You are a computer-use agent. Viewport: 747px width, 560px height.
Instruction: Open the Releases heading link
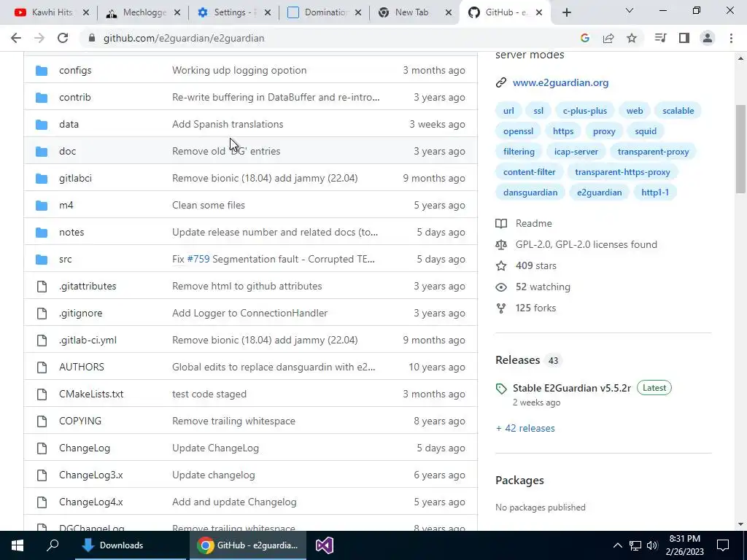click(x=517, y=360)
